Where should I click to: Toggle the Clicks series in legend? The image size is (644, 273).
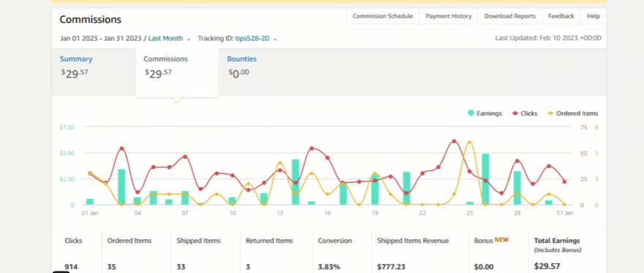pyautogui.click(x=525, y=113)
